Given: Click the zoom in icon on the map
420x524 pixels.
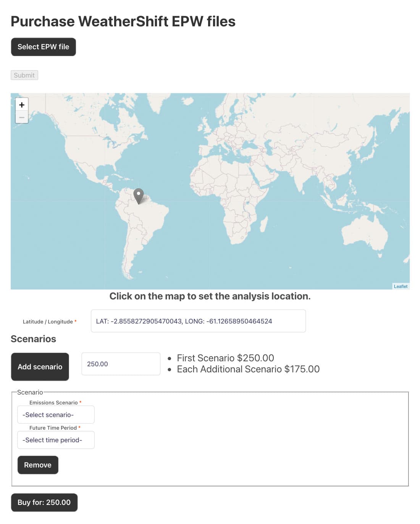Looking at the screenshot, I should [22, 105].
